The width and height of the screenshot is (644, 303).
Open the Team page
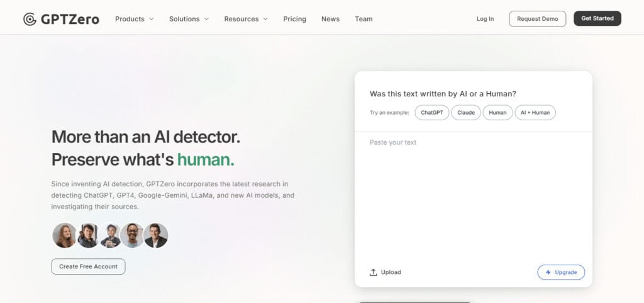[x=364, y=19]
